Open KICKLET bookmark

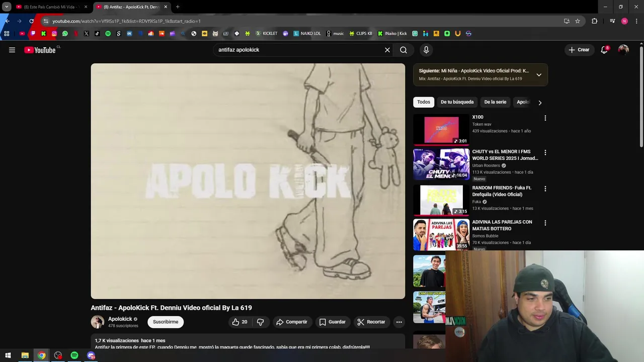click(x=267, y=34)
